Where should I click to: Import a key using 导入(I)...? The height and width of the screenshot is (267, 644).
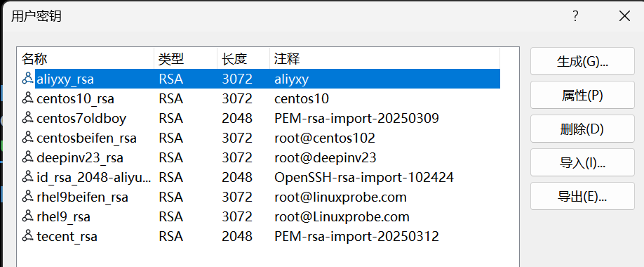582,162
